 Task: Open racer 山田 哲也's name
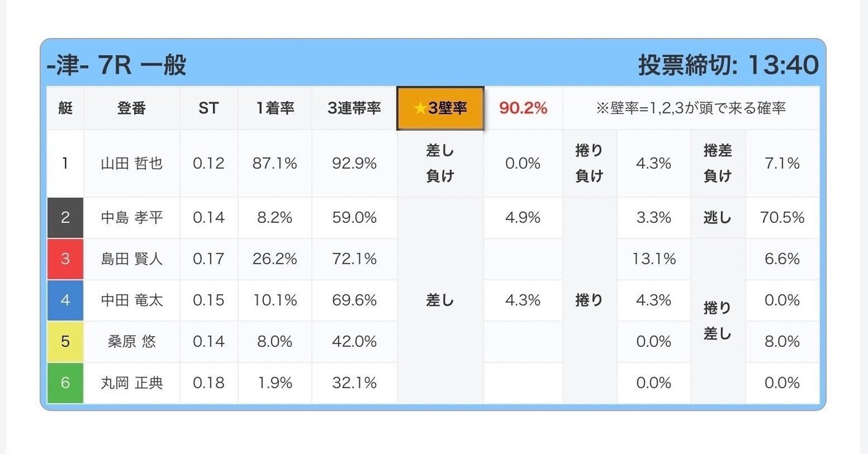[132, 163]
